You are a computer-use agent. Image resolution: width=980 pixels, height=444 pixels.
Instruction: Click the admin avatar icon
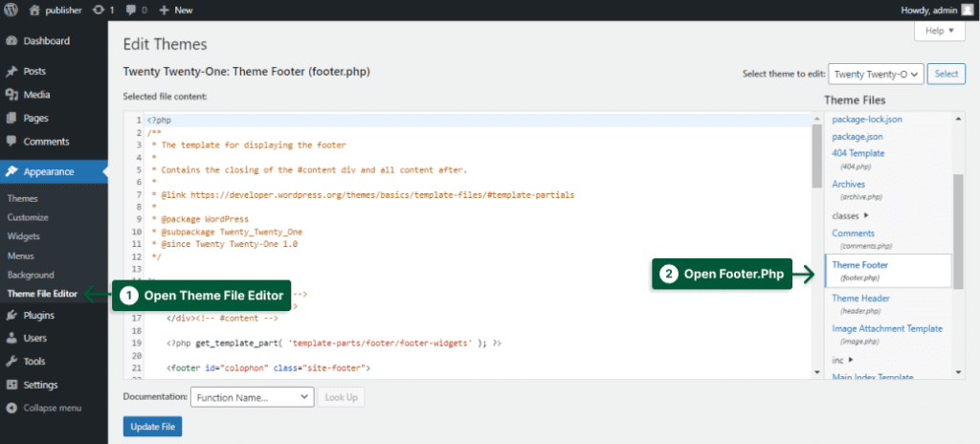967,10
